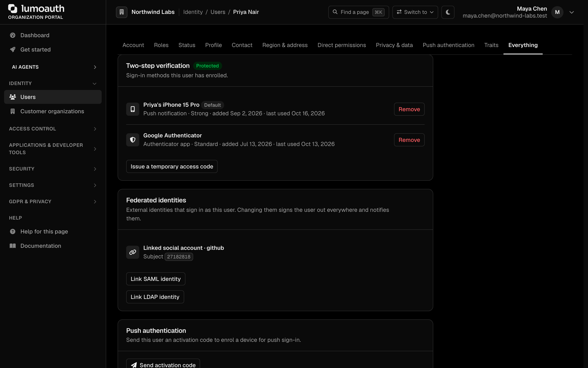588x368 pixels.
Task: Remove the Google Authenticator method
Action: coord(409,140)
